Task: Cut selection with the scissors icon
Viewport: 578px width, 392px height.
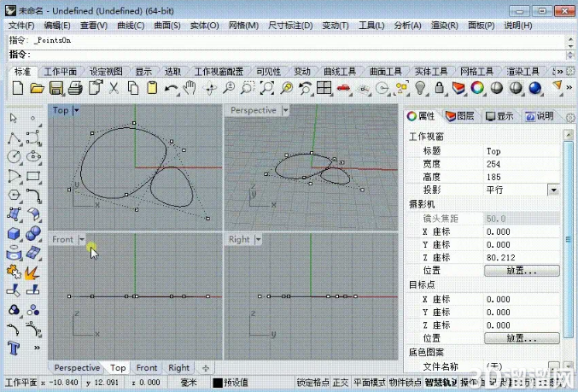Action: [x=114, y=89]
